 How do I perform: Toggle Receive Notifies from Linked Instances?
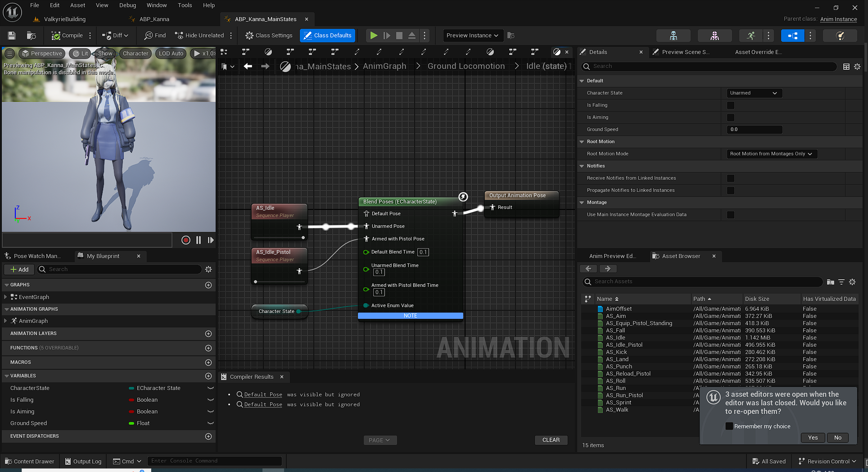click(x=731, y=178)
